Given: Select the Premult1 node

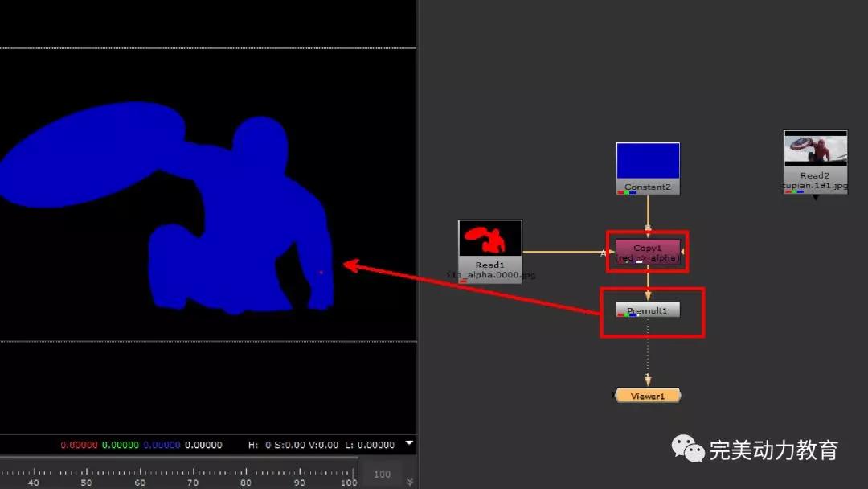Looking at the screenshot, I should pos(648,310).
